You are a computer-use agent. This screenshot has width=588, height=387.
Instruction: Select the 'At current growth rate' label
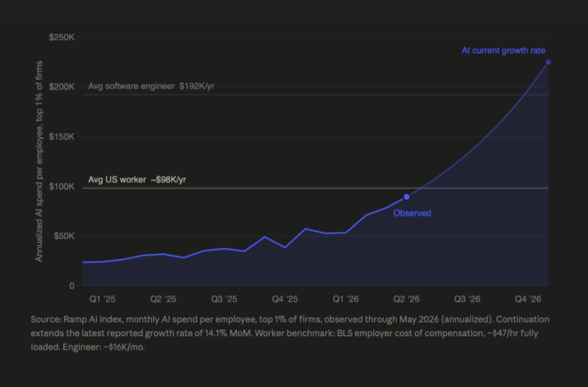[x=503, y=50]
